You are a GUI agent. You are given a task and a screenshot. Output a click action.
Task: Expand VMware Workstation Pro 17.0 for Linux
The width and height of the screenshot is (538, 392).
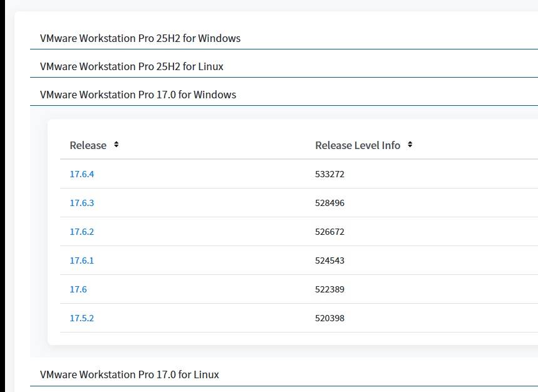[x=130, y=374]
